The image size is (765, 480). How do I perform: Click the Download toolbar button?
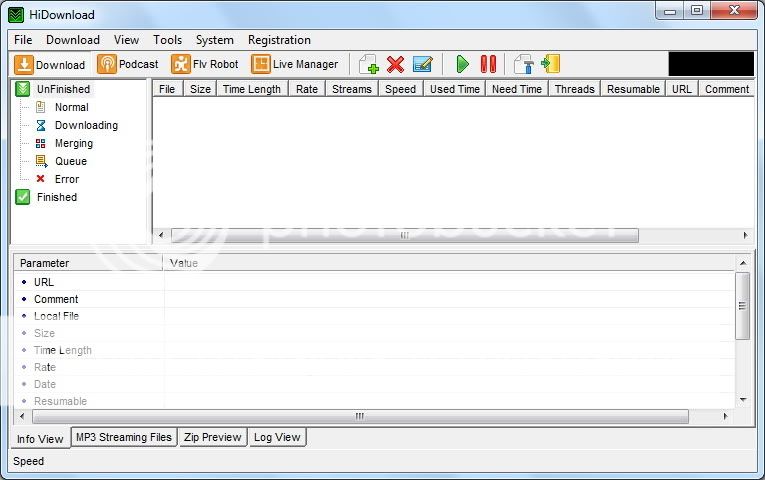50,64
